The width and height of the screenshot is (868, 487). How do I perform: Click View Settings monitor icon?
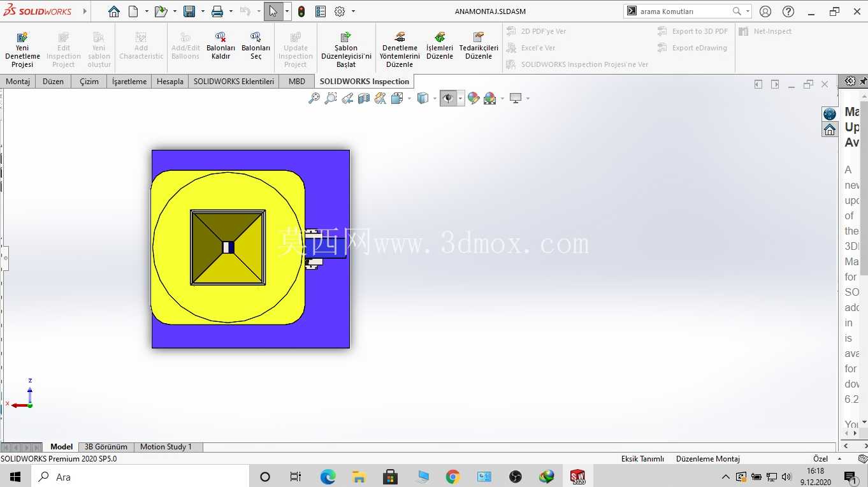pos(516,98)
